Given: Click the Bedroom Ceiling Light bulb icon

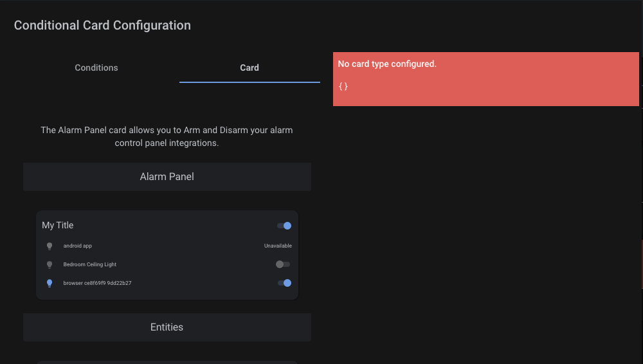Looking at the screenshot, I should 50,265.
